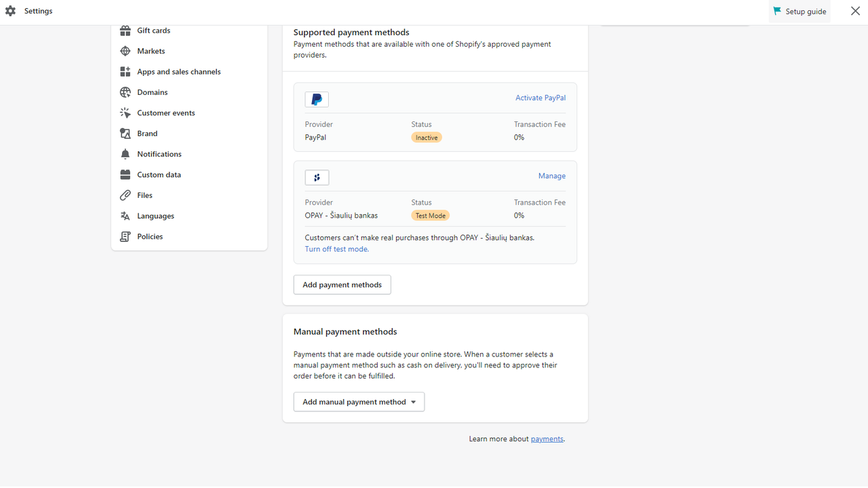Click the Markets globe icon
The width and height of the screenshot is (868, 488).
[125, 51]
